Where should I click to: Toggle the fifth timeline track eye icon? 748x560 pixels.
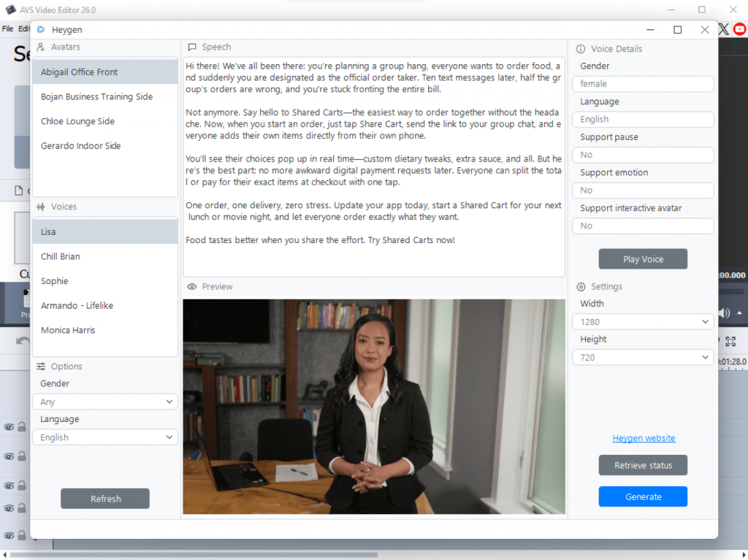click(x=9, y=536)
